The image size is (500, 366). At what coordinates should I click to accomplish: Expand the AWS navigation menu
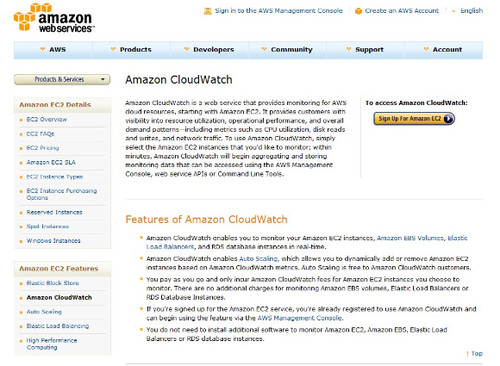click(x=53, y=49)
